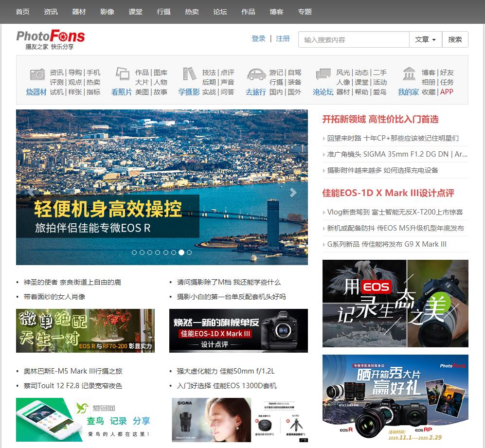Open article 准广角镜头 SIGMA 35mm F1.2
The height and width of the screenshot is (448, 485).
click(x=397, y=154)
